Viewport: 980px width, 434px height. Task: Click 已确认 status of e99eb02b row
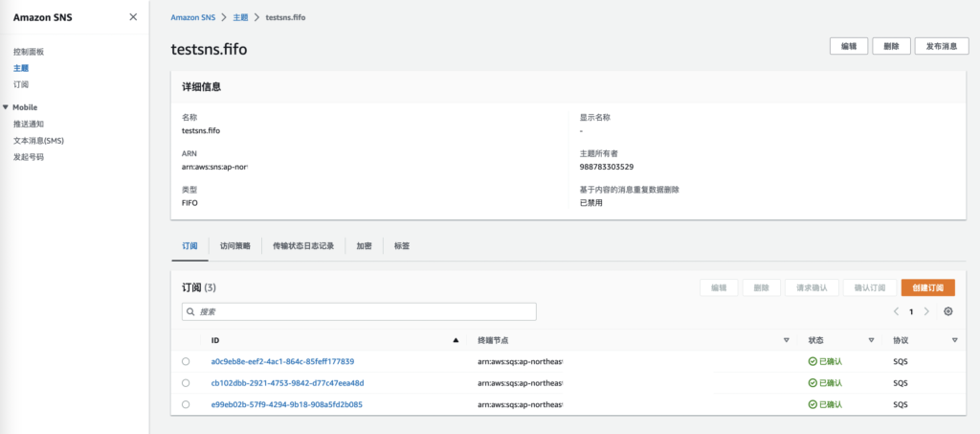click(x=825, y=404)
